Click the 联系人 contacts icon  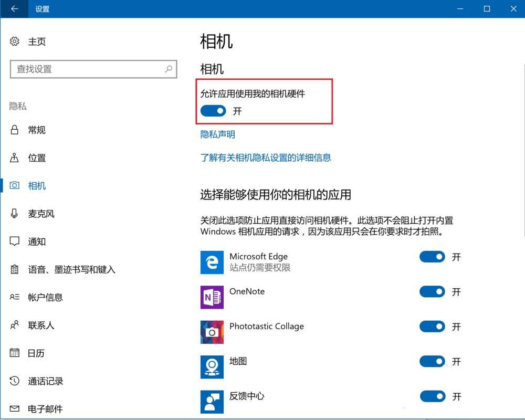(x=14, y=325)
